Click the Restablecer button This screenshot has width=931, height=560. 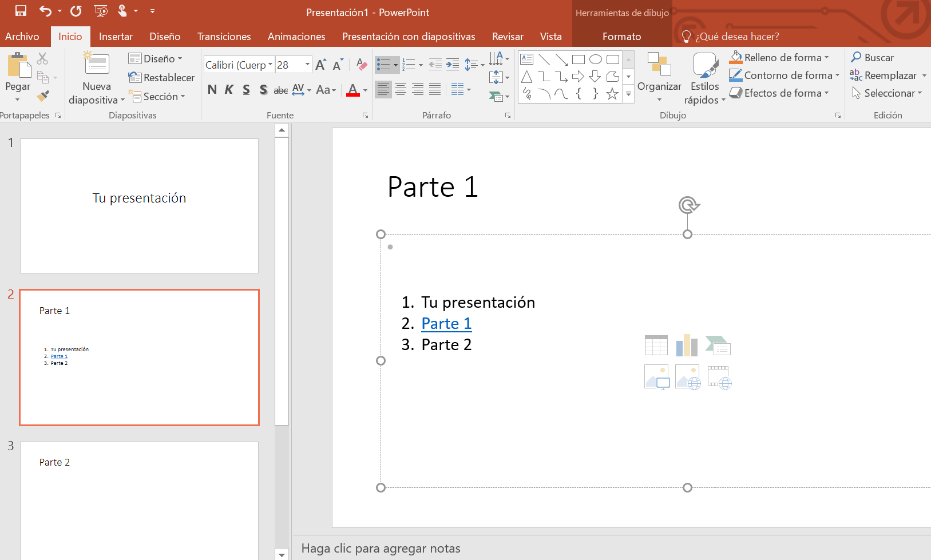click(161, 77)
